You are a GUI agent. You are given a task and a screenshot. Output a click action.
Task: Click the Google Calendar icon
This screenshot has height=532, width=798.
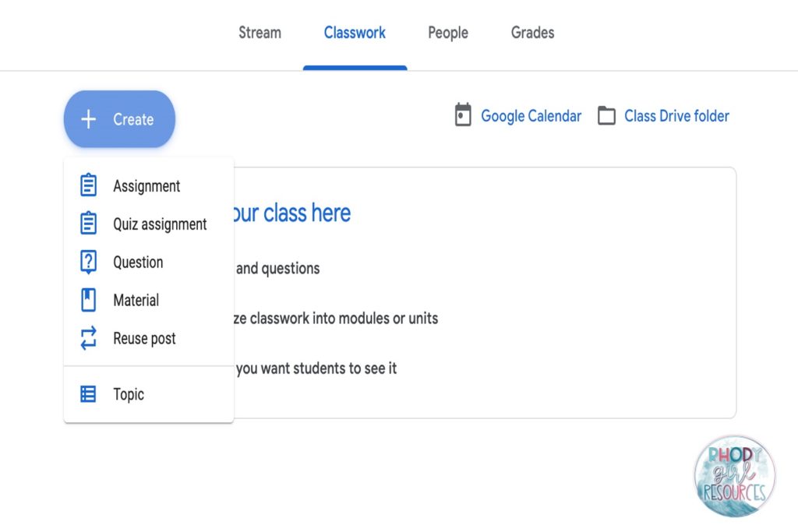[463, 115]
